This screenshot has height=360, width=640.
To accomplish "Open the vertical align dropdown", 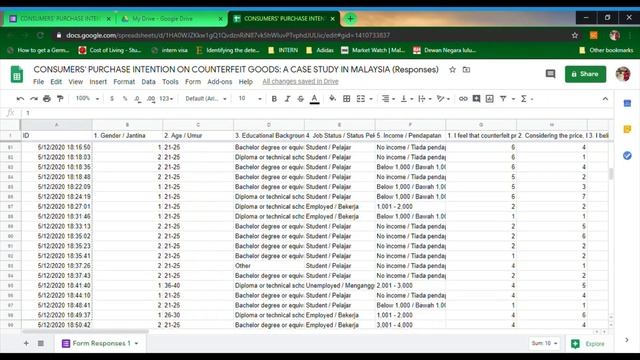I will tap(407, 99).
